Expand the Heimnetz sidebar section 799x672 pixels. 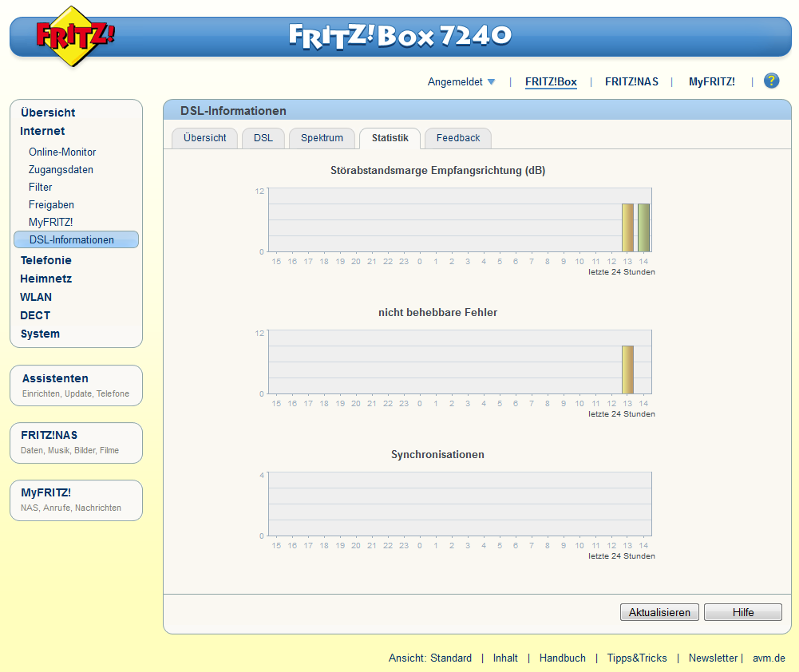click(x=45, y=279)
